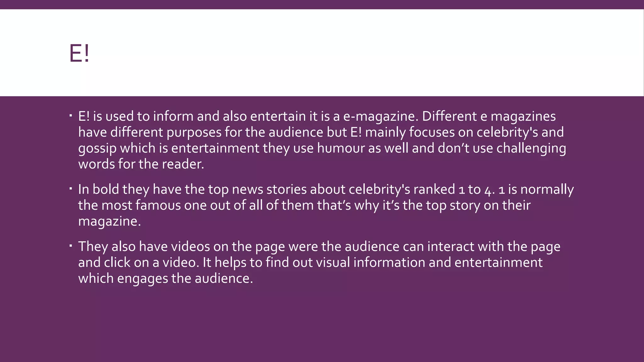Click the bullet paragraph beginning "E! is used to inform"
The height and width of the screenshot is (362, 644).
click(322, 140)
